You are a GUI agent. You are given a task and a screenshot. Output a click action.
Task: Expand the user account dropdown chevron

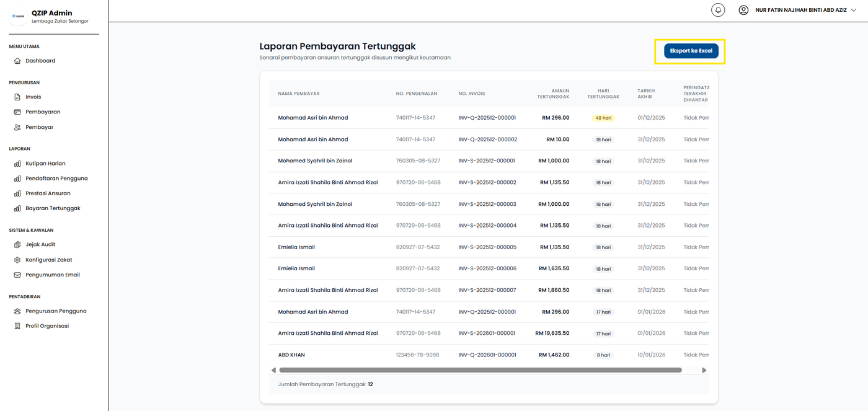pos(854,10)
